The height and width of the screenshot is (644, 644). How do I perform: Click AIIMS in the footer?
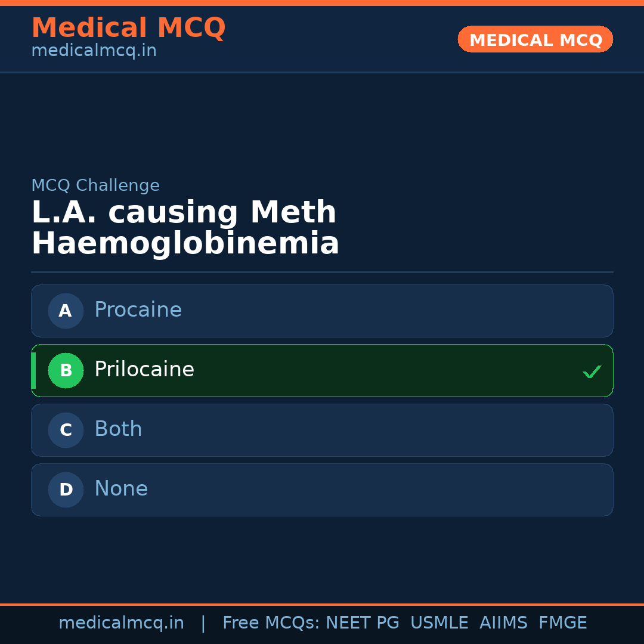[x=503, y=623]
